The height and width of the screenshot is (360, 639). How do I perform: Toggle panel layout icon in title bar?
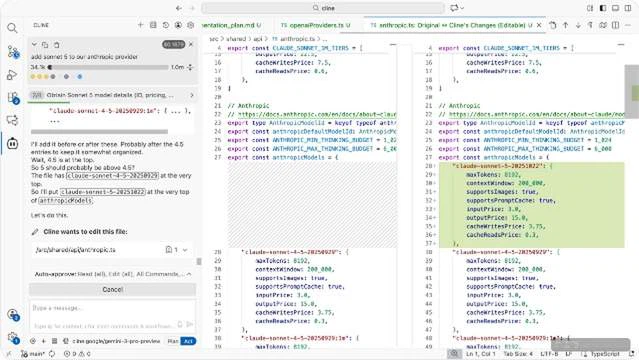point(615,8)
